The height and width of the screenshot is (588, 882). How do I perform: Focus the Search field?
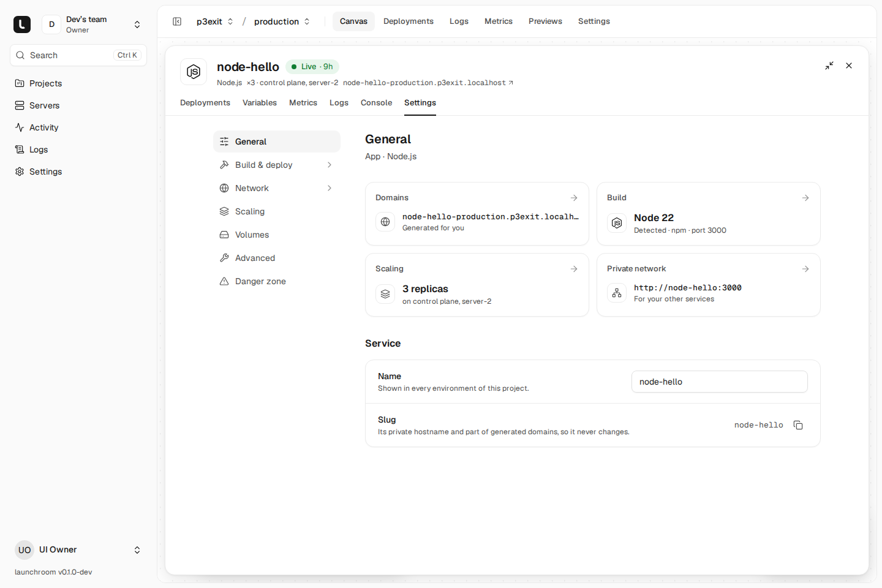[x=78, y=55]
